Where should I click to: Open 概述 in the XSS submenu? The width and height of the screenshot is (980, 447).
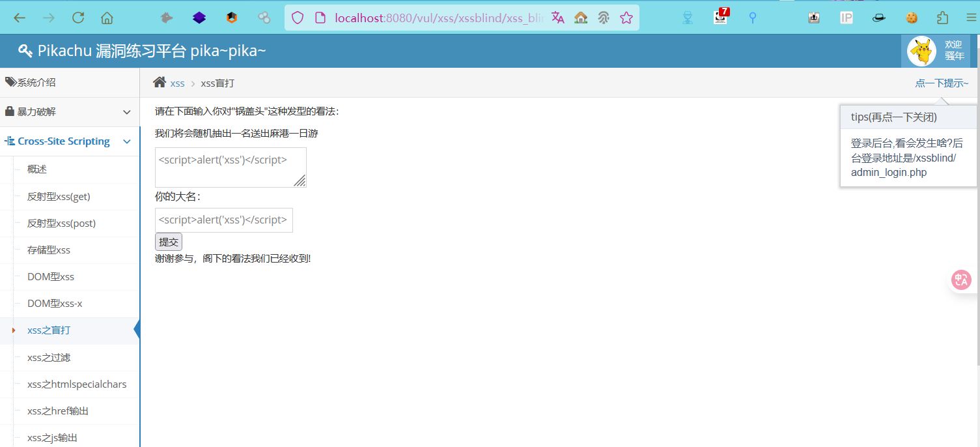(37, 169)
